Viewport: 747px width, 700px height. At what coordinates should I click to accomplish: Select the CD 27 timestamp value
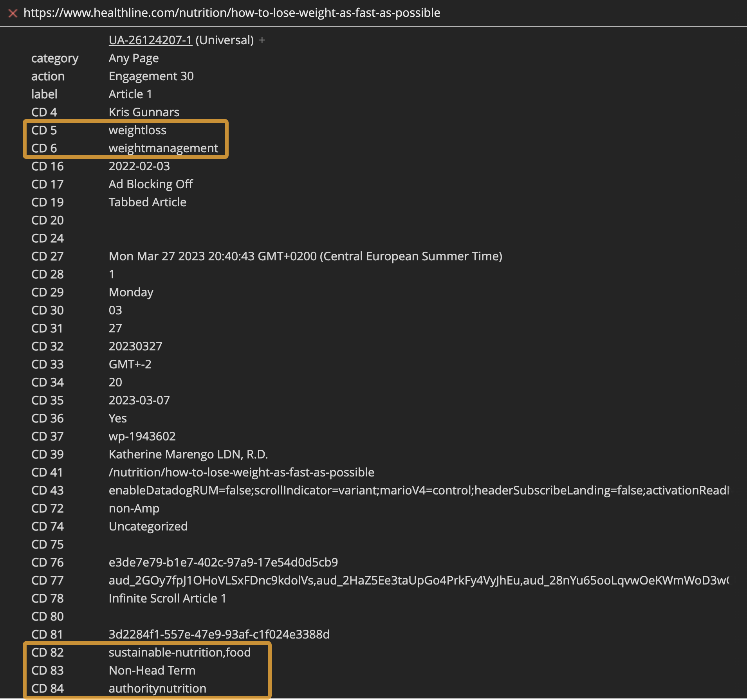tap(305, 256)
